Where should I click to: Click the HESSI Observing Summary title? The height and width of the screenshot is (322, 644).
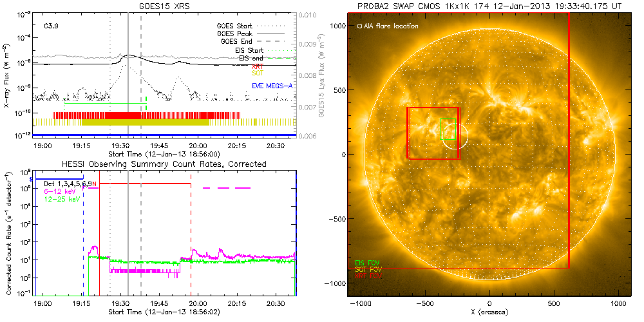[x=164, y=164]
